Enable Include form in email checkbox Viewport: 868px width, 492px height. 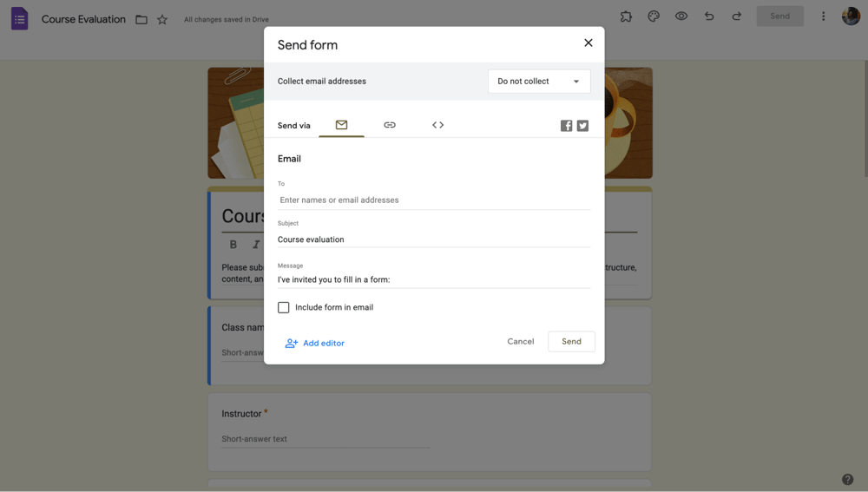[284, 307]
